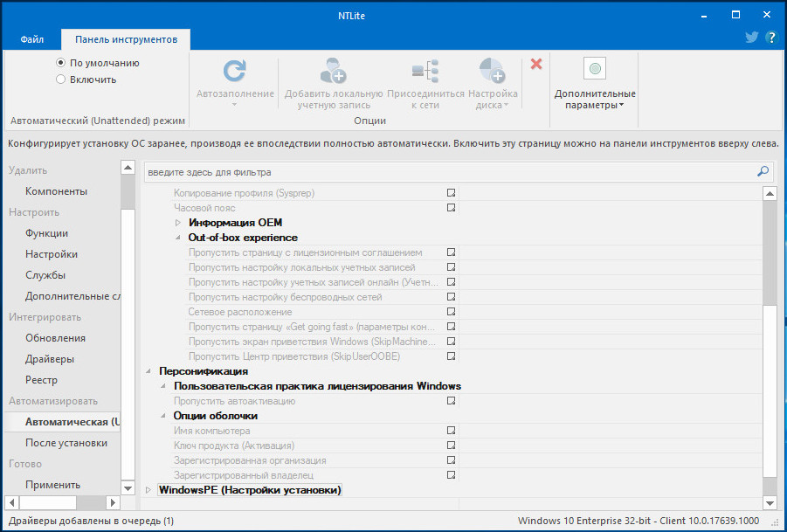Open the Файл menu tab

32,39
